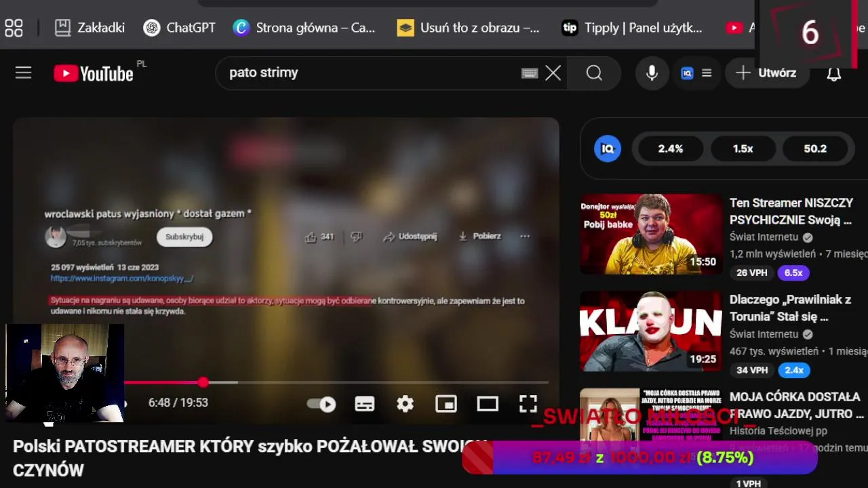This screenshot has height=488, width=868.
Task: Open Świat Internetu channel under Prawilniak video
Action: click(x=764, y=334)
